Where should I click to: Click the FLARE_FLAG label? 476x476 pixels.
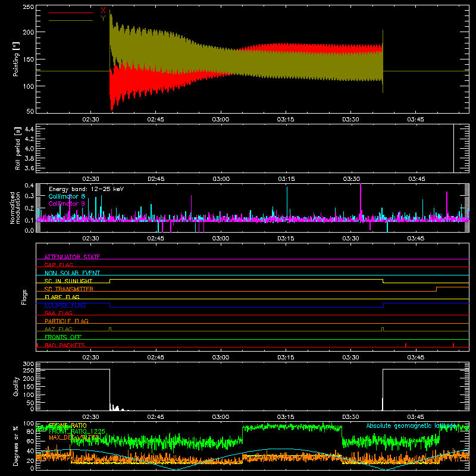tap(62, 297)
